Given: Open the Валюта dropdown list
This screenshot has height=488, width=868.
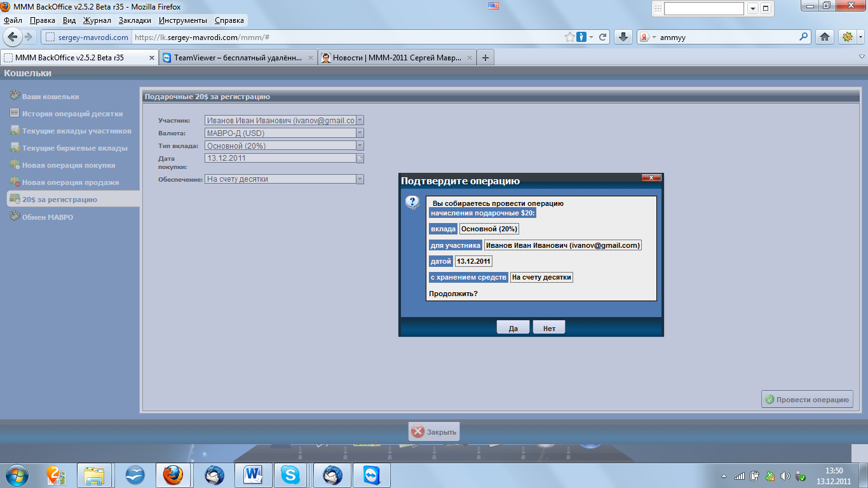Looking at the screenshot, I should point(360,133).
